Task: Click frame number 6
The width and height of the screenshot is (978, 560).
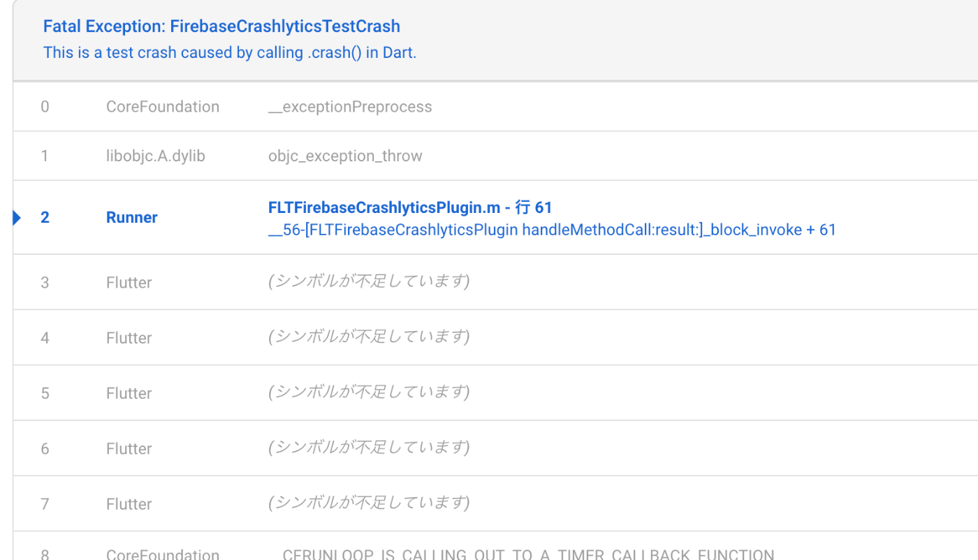Action: click(x=45, y=448)
